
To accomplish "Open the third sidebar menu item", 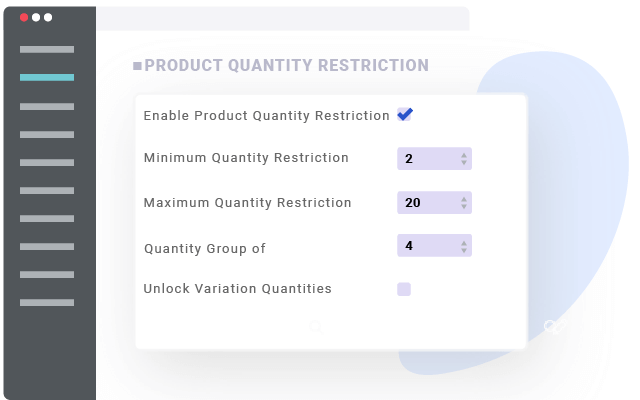I will [47, 106].
